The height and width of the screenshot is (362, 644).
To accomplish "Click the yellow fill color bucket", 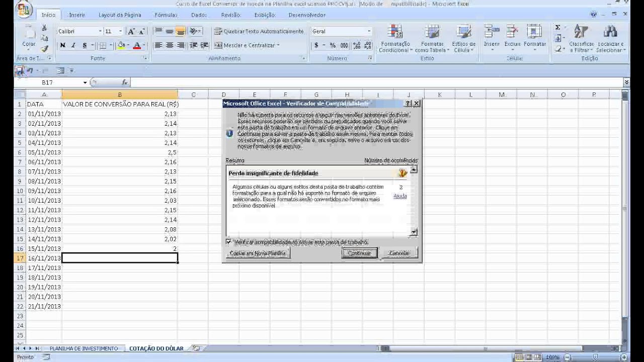I will pos(121,45).
